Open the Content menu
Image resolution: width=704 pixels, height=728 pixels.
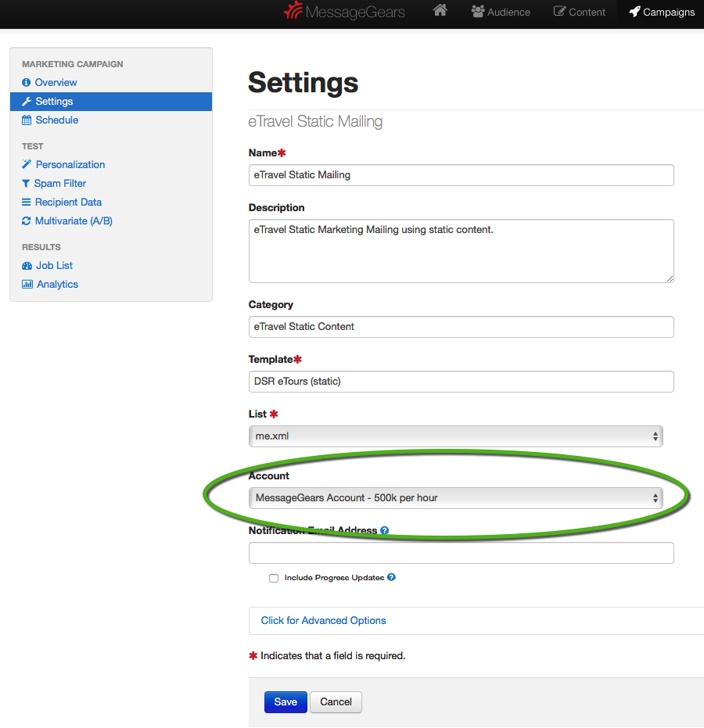pos(579,12)
